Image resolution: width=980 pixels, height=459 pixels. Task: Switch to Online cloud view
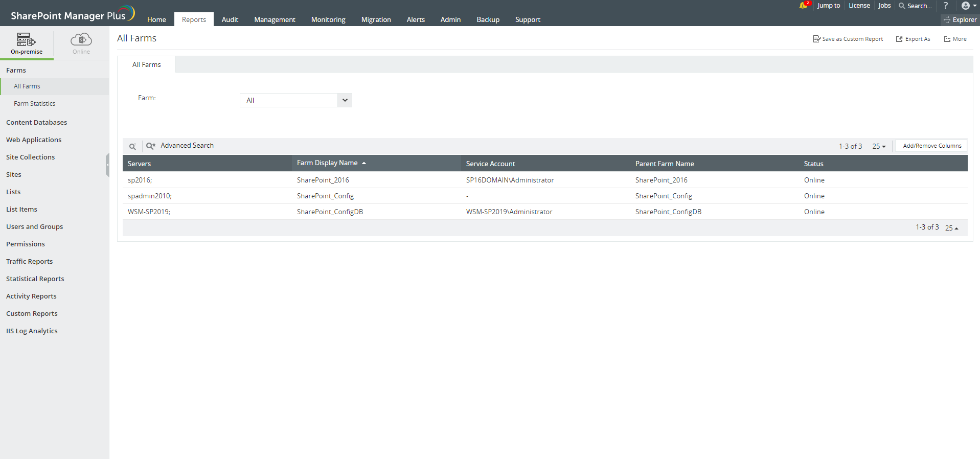tap(81, 43)
